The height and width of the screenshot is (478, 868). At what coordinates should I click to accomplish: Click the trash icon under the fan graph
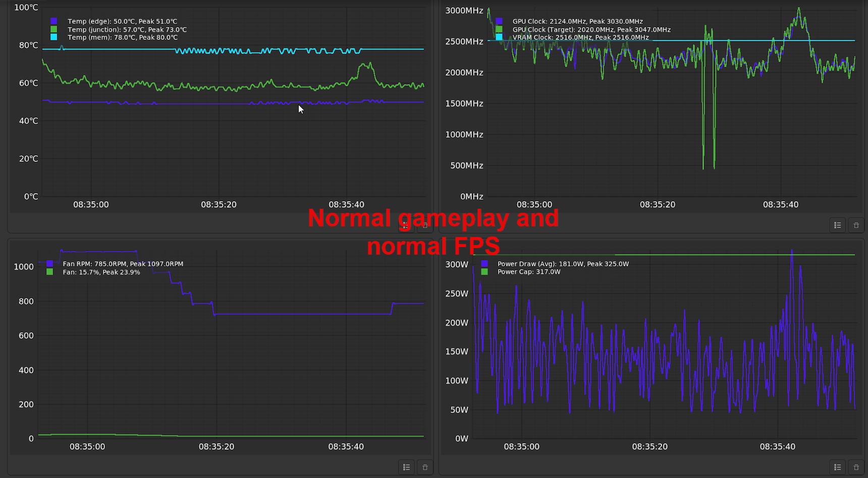(x=425, y=467)
